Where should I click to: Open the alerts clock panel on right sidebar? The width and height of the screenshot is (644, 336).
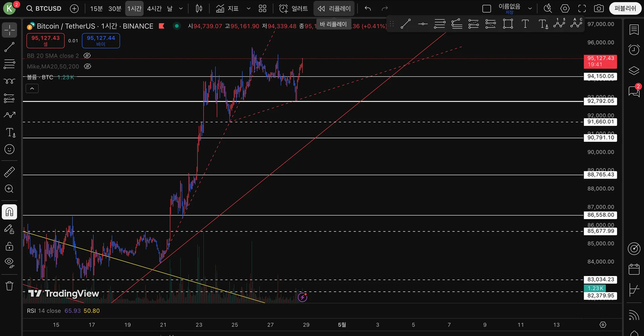pyautogui.click(x=634, y=50)
